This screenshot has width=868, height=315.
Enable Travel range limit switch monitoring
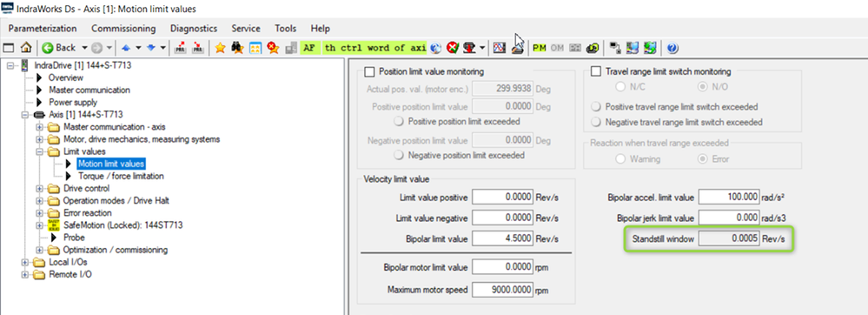[x=596, y=71]
